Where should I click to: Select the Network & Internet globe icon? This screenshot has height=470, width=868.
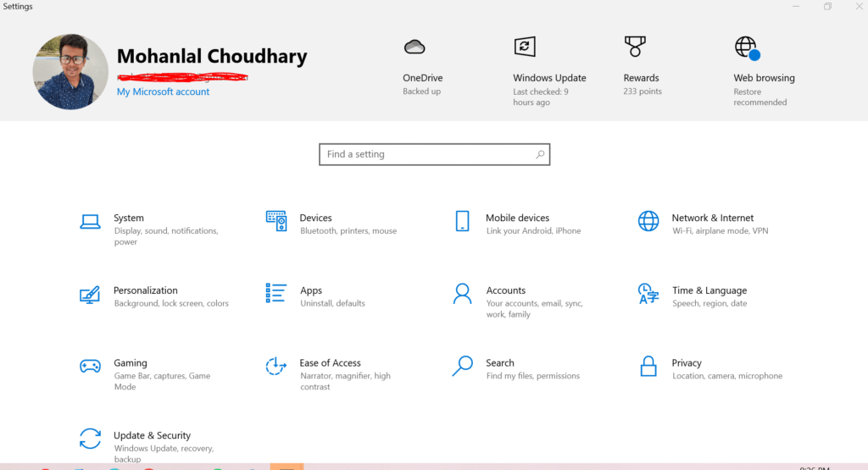648,222
